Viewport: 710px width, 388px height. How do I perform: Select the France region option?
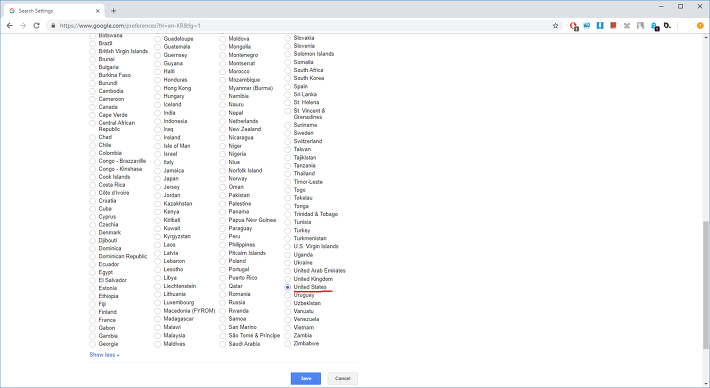tap(92, 320)
